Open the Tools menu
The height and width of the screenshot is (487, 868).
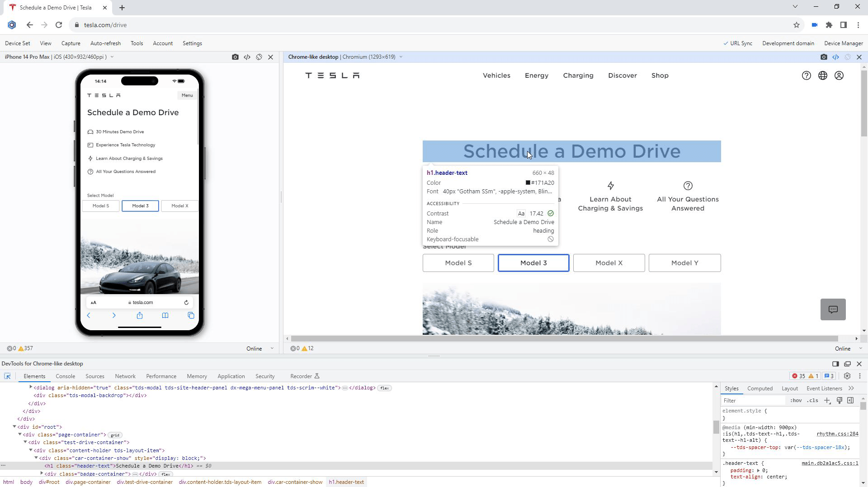click(x=137, y=43)
